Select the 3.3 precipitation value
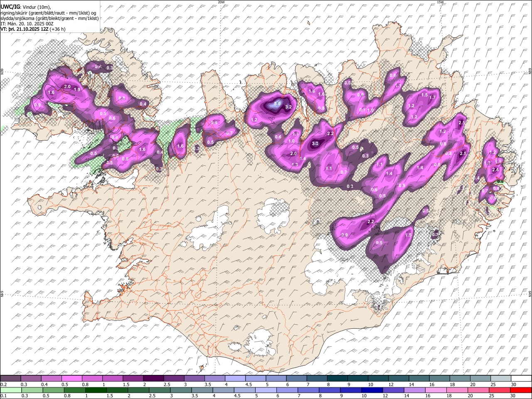 pos(315,144)
